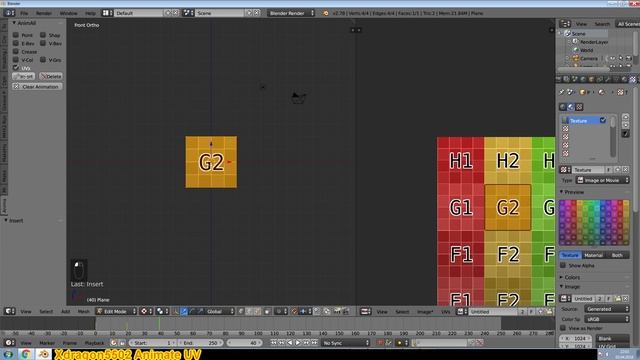Open the Window menu
The width and height of the screenshot is (640, 360).
click(68, 13)
